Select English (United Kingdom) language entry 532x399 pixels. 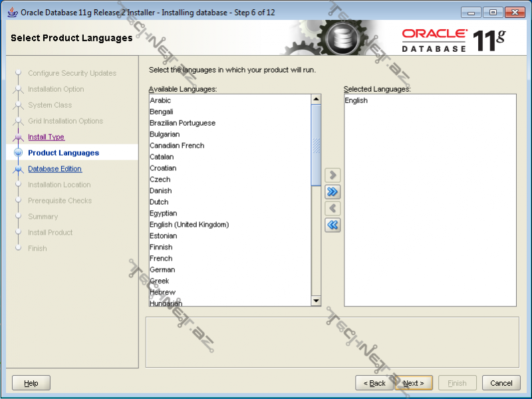189,225
